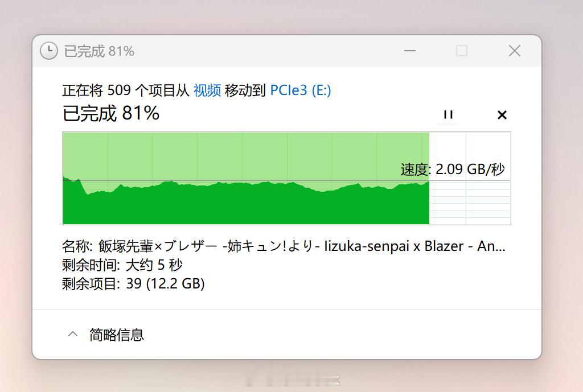Click the greyed-out maximize button

coord(462,51)
